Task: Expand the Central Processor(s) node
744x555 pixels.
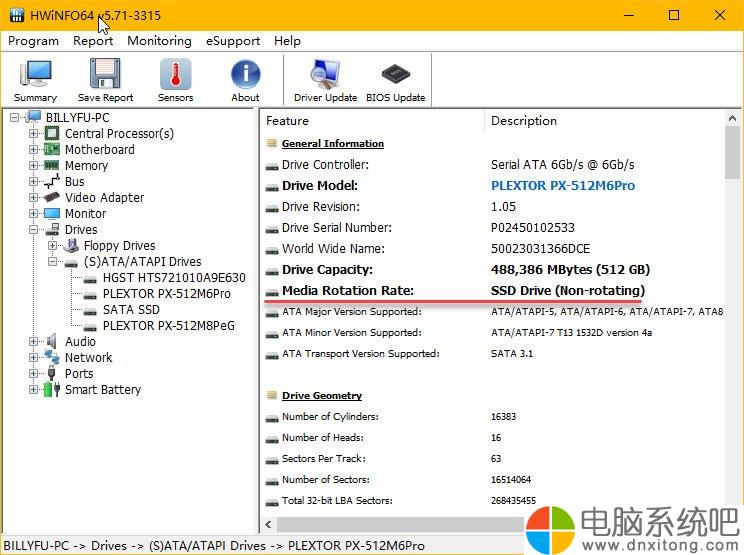Action: 33,134
